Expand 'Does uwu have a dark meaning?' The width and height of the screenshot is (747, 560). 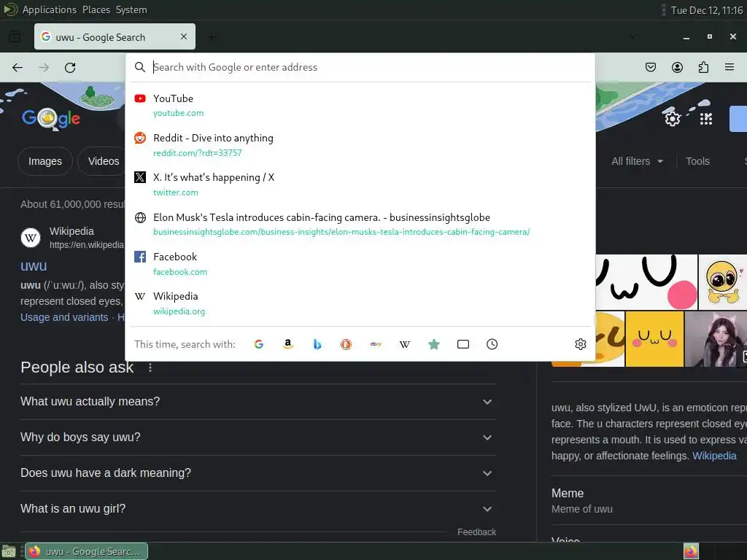(258, 473)
